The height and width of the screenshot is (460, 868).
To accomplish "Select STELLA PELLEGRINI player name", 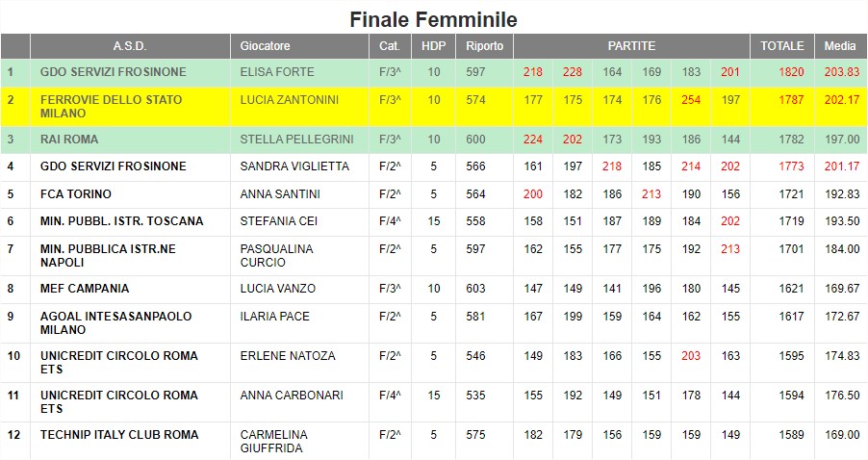I will 296,140.
